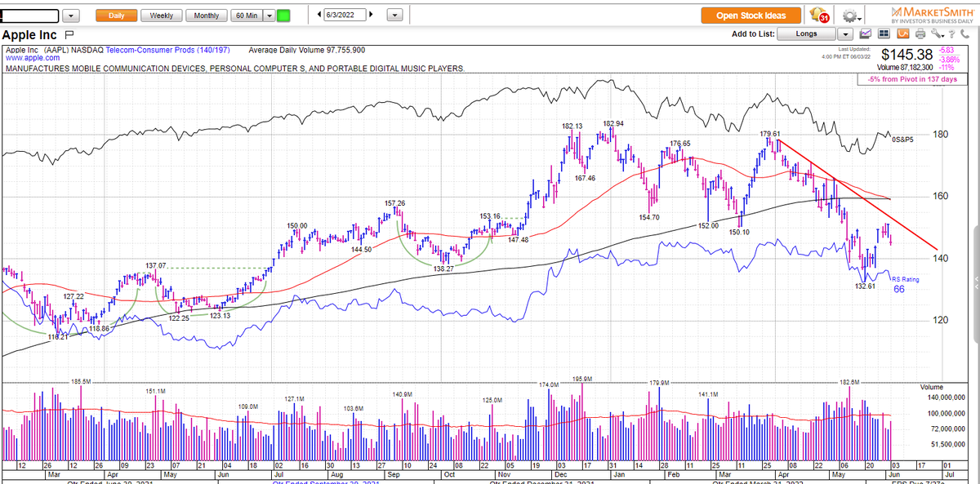Open the symbol history dropdown beside search box
This screenshot has height=484, width=980.
[x=71, y=16]
